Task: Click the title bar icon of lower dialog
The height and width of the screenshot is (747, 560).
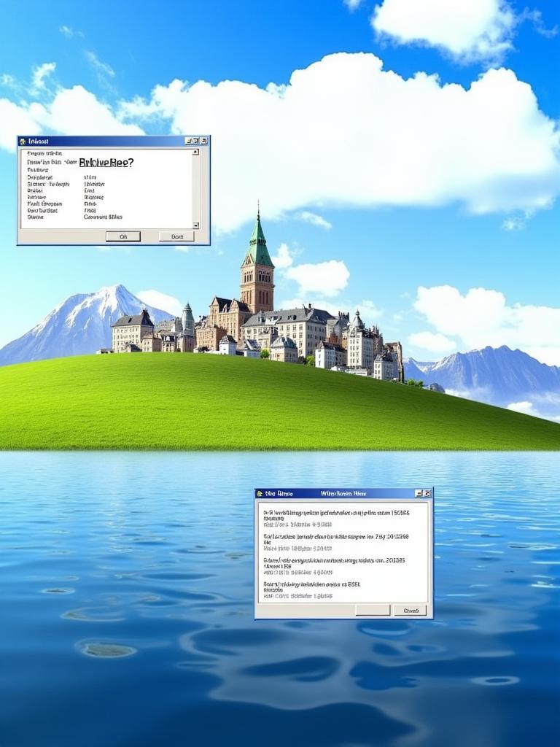Action: [260, 494]
